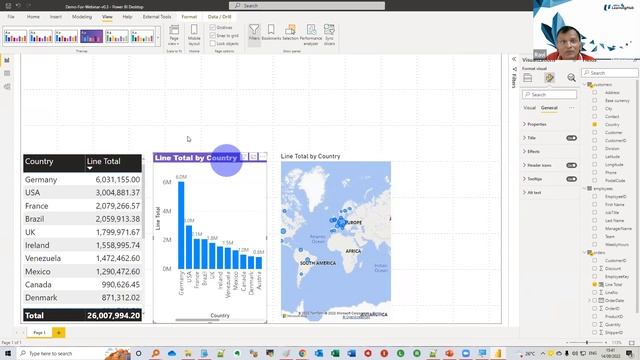Screen dimensions: 640x360
Task: Click the focus mode icon on bar chart
Action: tap(253, 157)
